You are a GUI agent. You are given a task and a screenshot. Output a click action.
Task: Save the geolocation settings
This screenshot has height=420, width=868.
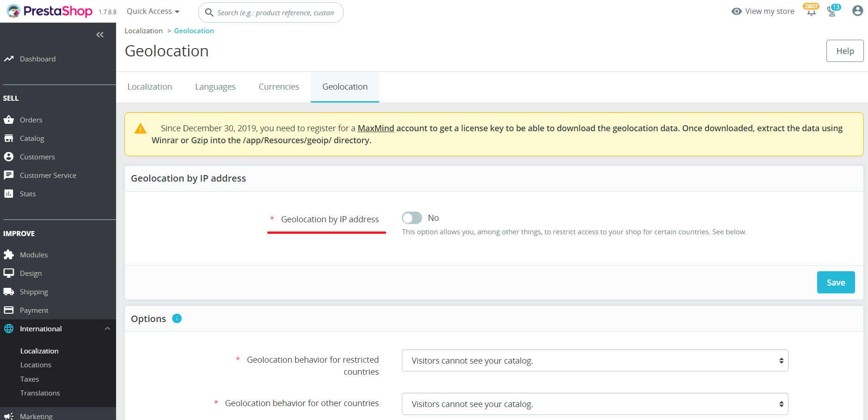(x=836, y=282)
